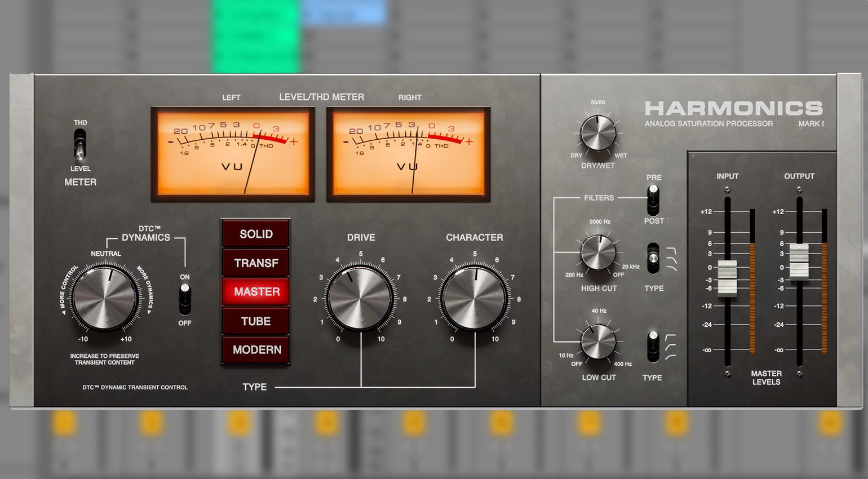868x479 pixels.
Task: Click the Low Cut filter knob
Action: coord(598,341)
